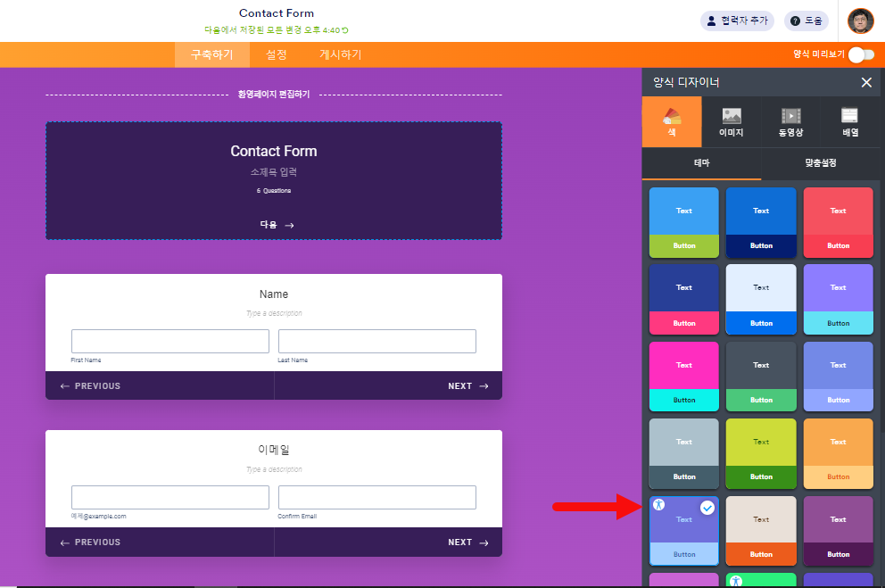885x588 pixels.
Task: Go to the 게시하기 tab
Action: pyautogui.click(x=340, y=54)
